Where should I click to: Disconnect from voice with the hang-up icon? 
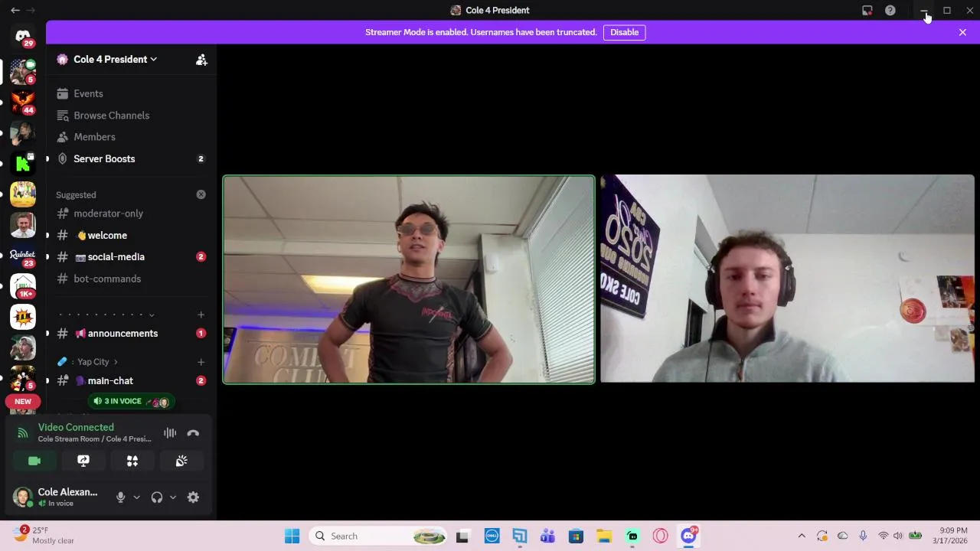[x=193, y=433]
